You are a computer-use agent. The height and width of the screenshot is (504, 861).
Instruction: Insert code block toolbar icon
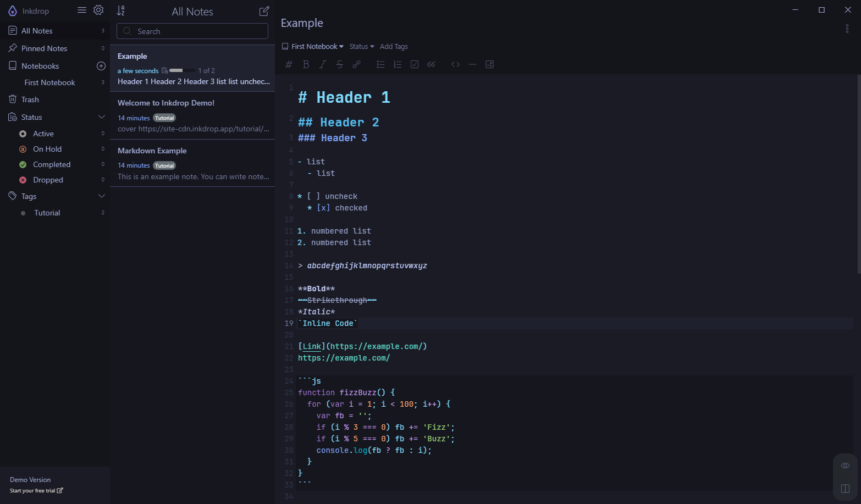tap(455, 64)
